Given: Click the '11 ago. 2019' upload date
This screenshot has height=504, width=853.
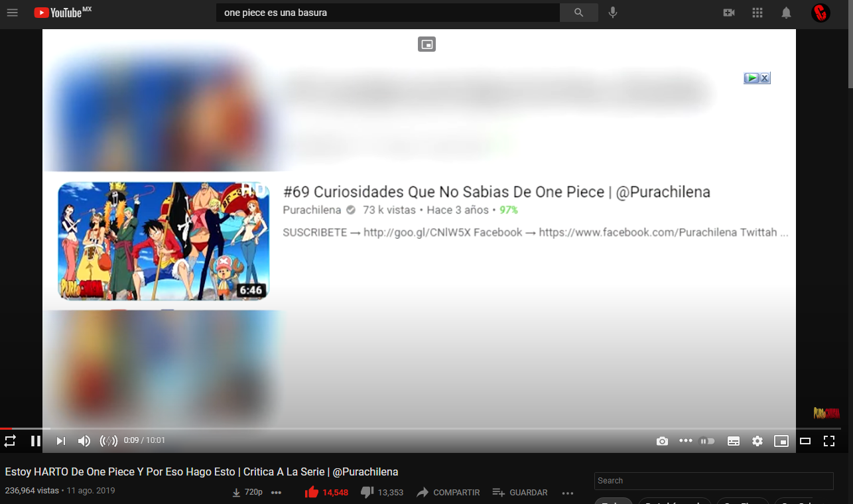Looking at the screenshot, I should coord(91,491).
